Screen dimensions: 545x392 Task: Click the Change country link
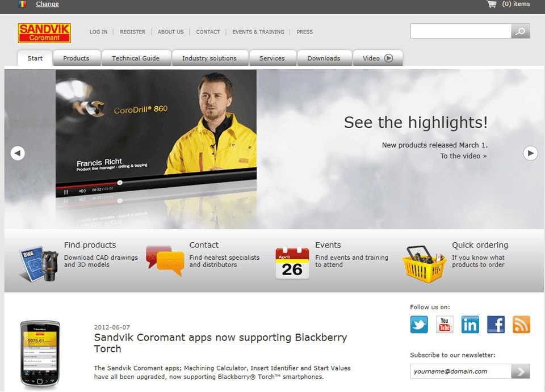pyautogui.click(x=47, y=4)
